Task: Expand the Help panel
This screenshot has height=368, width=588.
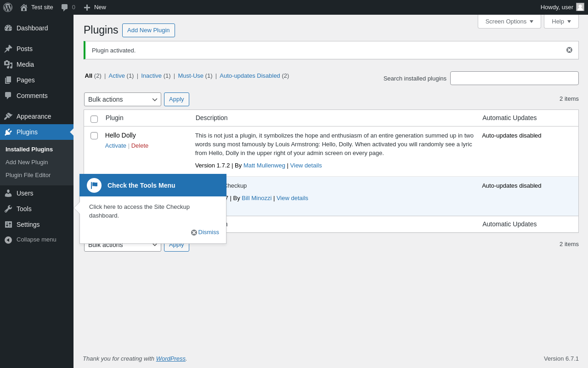Action: point(561,21)
